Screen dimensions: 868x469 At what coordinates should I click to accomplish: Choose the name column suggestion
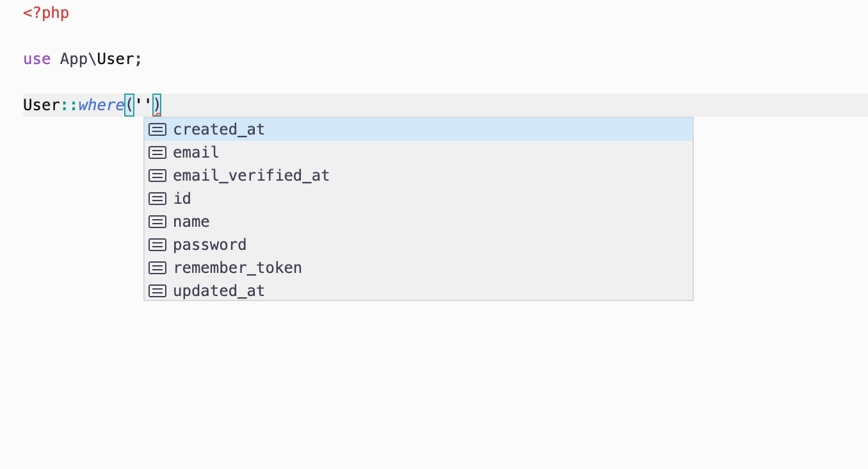point(419,222)
